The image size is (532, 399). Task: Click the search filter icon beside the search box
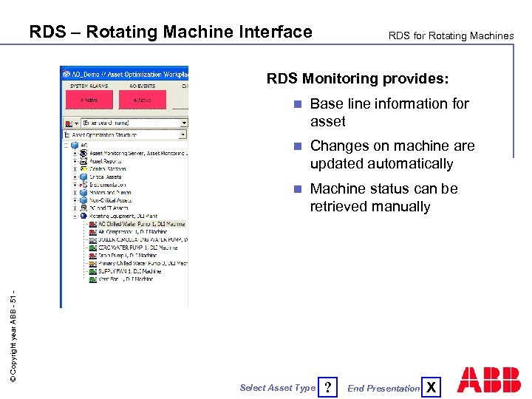click(x=69, y=123)
